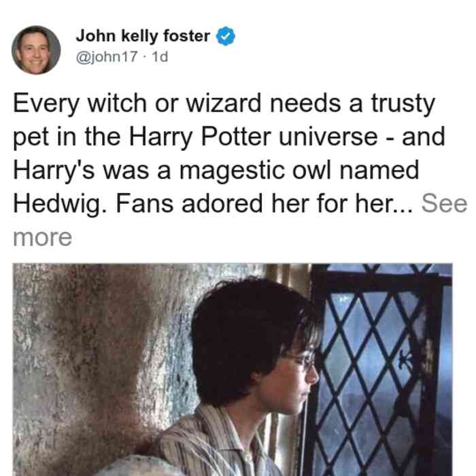Open the John kelly foster display name
The image size is (476, 476).
click(143, 36)
